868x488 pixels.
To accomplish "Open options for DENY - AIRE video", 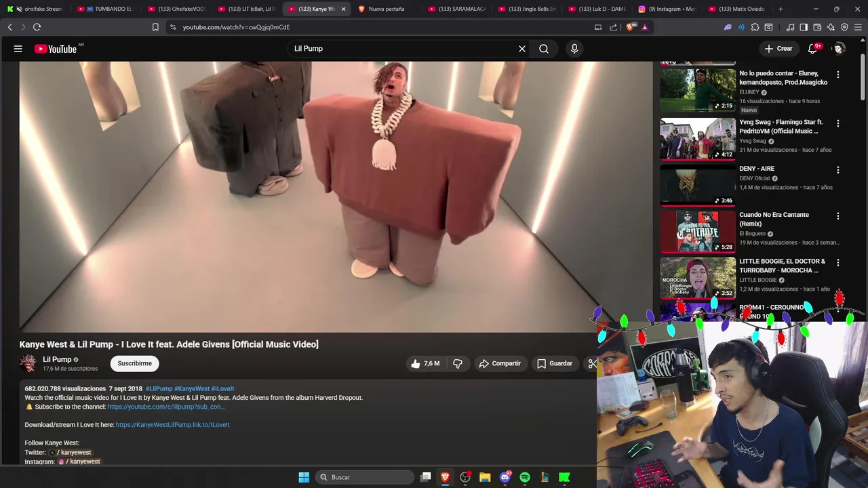I will click(838, 170).
